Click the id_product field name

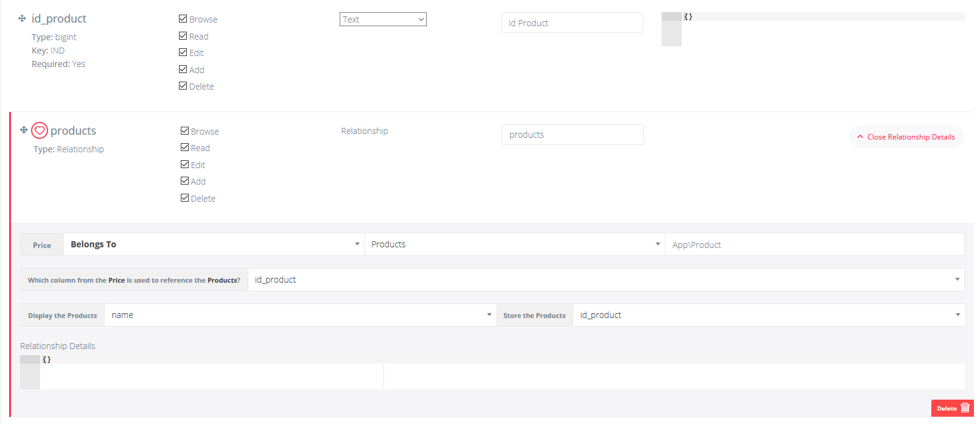pos(59,19)
